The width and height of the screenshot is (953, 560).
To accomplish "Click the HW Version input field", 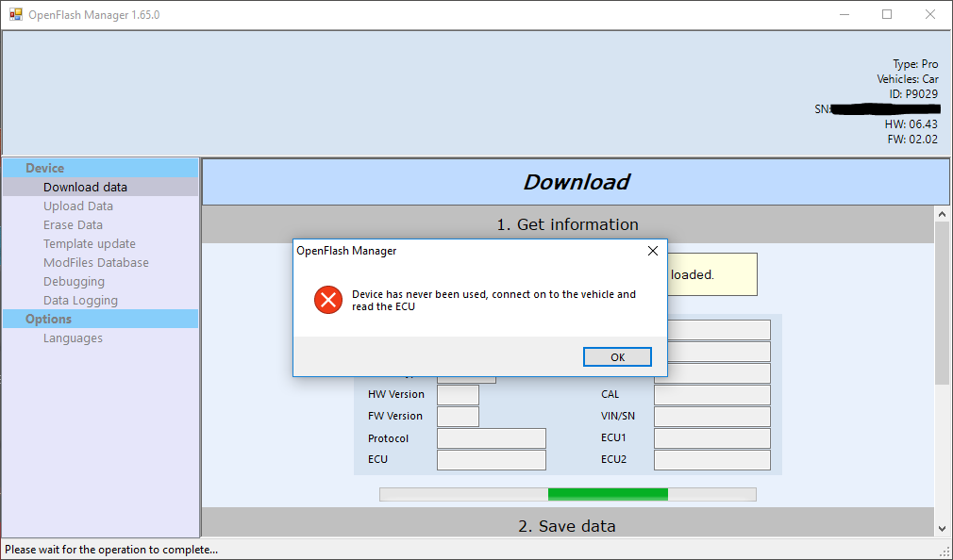I will 458,394.
